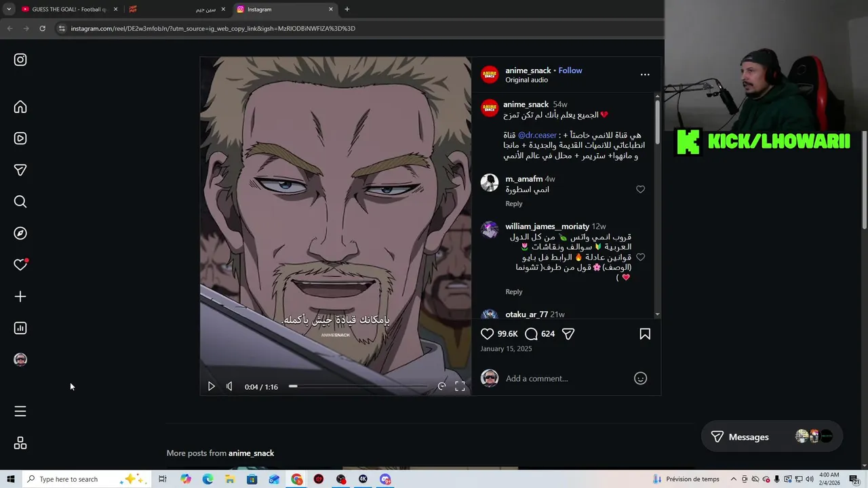Screen dimensions: 868x488
Task: Play the video with the play button
Action: coord(211,386)
